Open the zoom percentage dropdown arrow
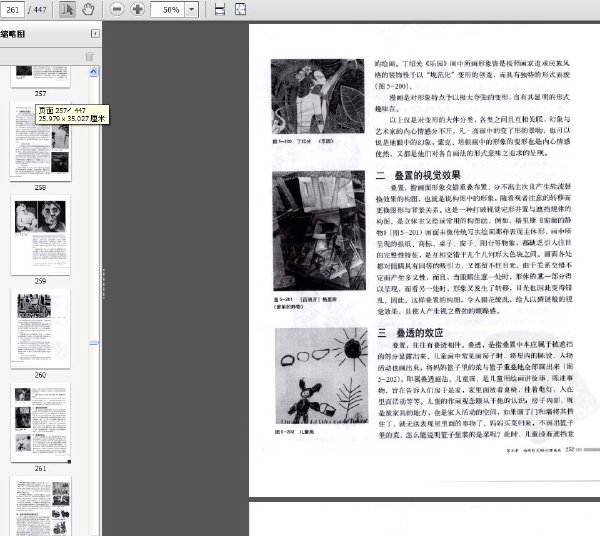This screenshot has height=536, width=600. [x=192, y=10]
